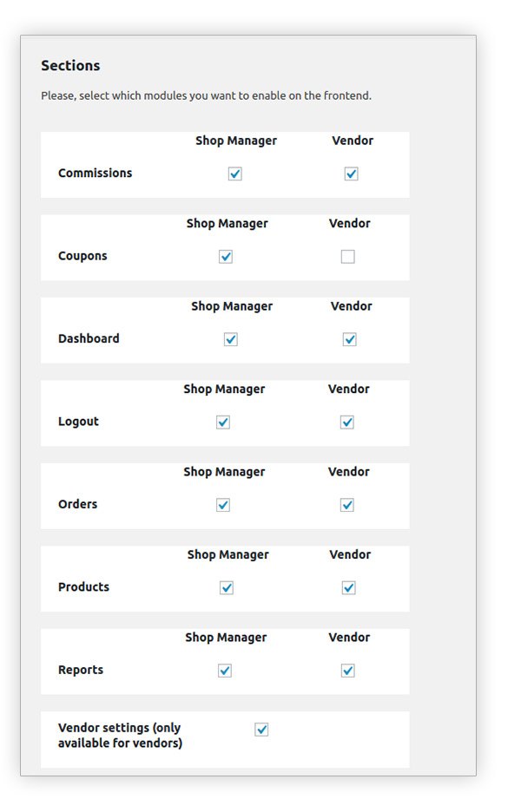Disable Vendor access to Commissions
The height and width of the screenshot is (812, 521).
(351, 173)
